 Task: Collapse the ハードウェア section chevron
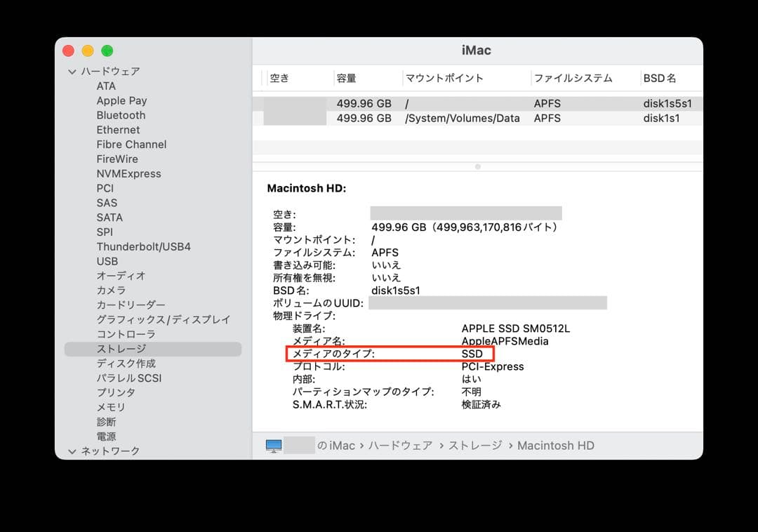(x=72, y=71)
